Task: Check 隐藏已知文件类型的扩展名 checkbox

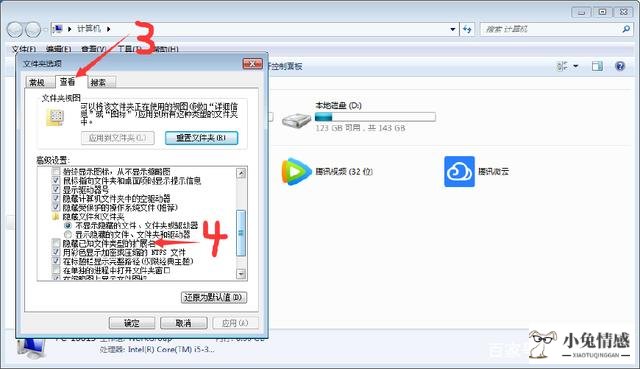Action: [x=56, y=243]
